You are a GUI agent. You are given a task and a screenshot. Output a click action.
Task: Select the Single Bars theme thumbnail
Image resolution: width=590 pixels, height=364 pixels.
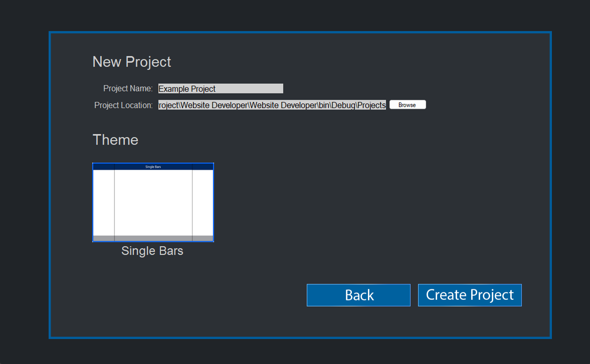click(153, 202)
